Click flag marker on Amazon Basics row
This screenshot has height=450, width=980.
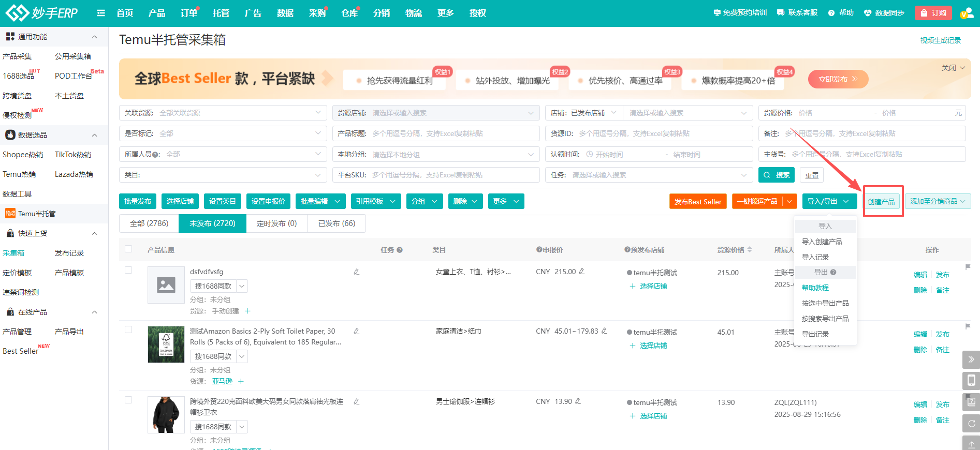968,326
